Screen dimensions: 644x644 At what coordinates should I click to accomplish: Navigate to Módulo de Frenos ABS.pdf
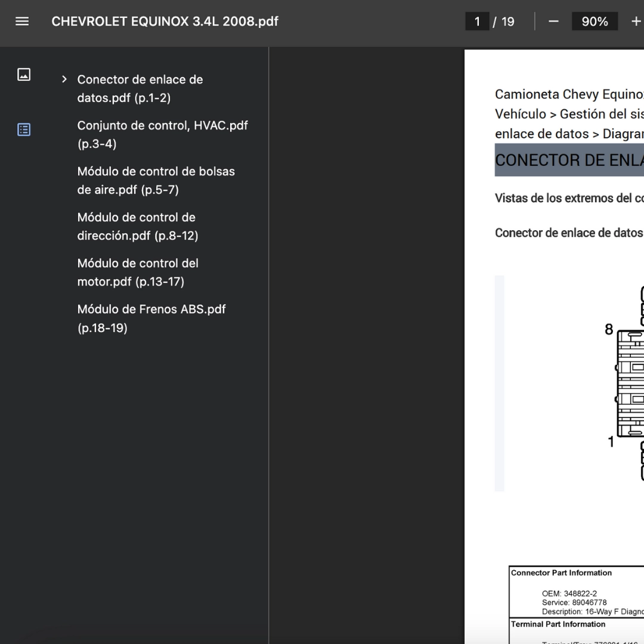[x=151, y=318]
